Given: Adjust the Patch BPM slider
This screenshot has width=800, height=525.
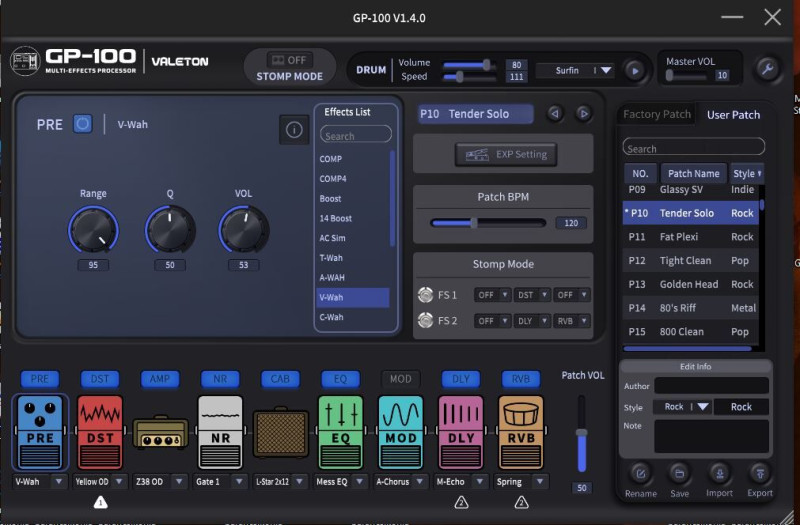Looking at the screenshot, I should [x=488, y=223].
